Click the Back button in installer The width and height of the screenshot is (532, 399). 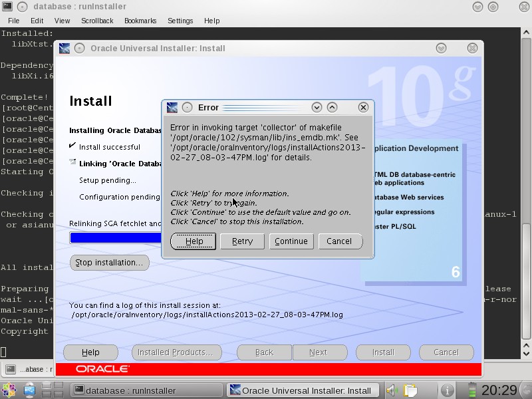coord(264,352)
